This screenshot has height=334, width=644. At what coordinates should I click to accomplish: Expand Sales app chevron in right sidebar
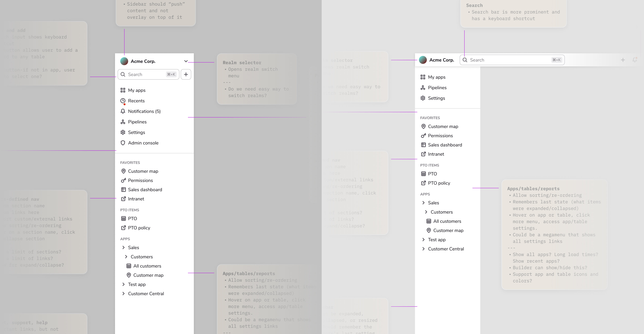(x=423, y=203)
